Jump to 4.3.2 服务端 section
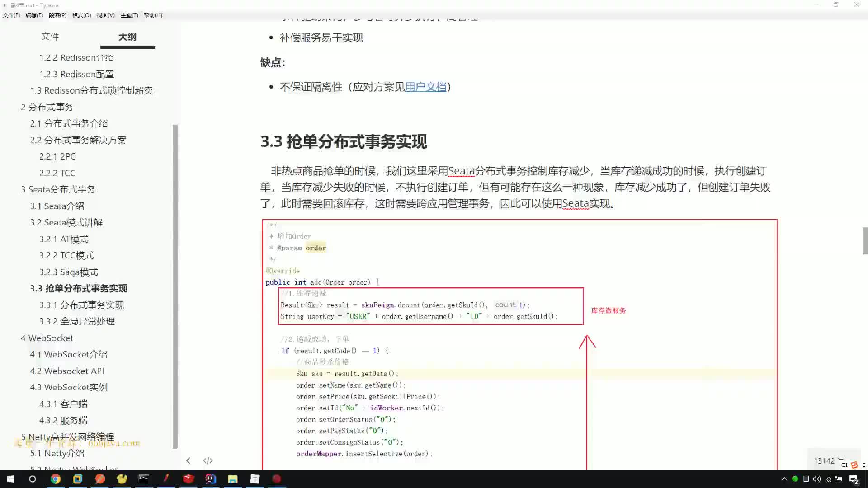The width and height of the screenshot is (868, 488). click(63, 420)
